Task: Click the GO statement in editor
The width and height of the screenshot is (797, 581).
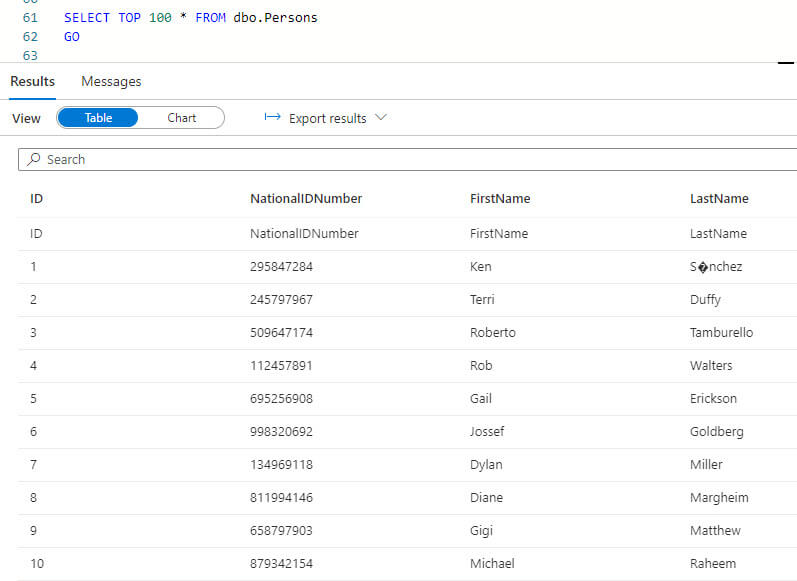Action: pos(72,37)
